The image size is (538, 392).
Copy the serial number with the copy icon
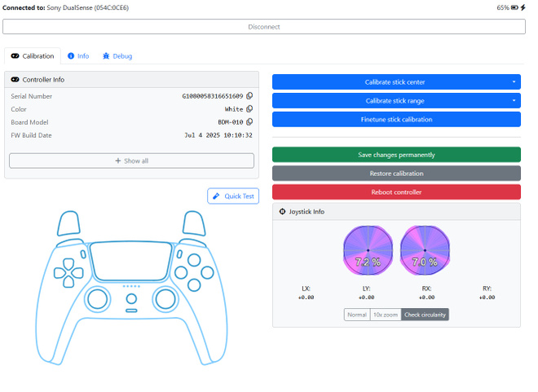pyautogui.click(x=249, y=95)
